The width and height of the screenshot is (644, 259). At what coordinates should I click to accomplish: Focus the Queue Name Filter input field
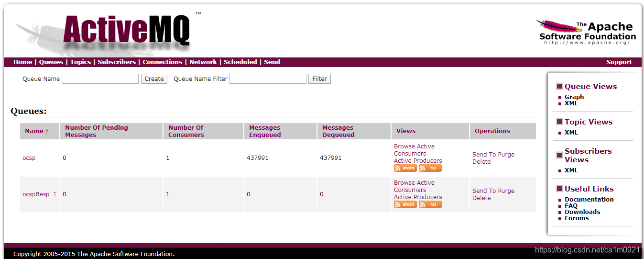click(x=268, y=79)
